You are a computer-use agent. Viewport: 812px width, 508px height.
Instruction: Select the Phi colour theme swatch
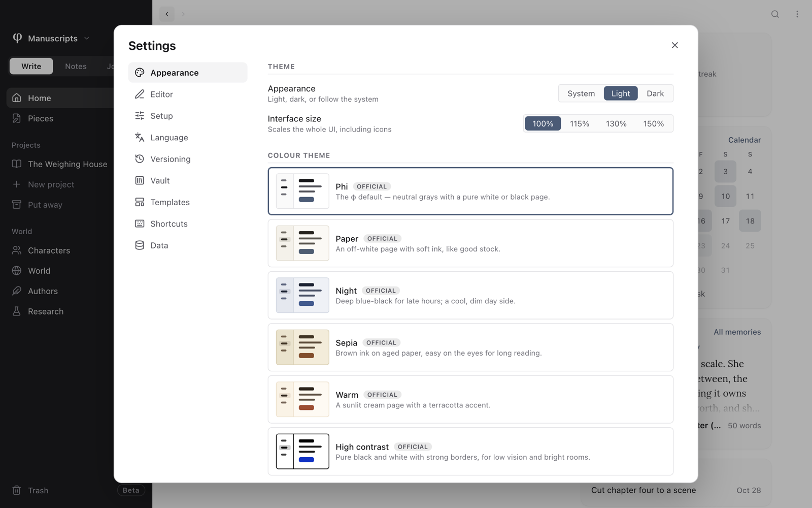(302, 191)
